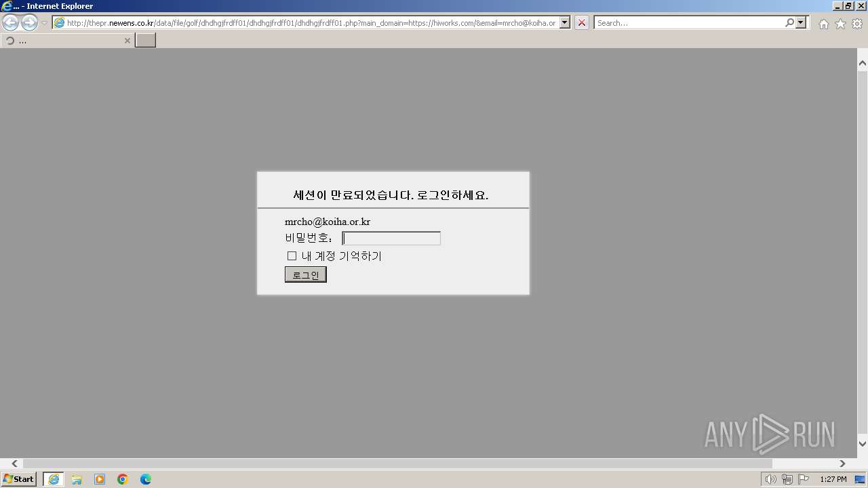
Task: Click horizontal scrollbar right arrow
Action: (842, 464)
